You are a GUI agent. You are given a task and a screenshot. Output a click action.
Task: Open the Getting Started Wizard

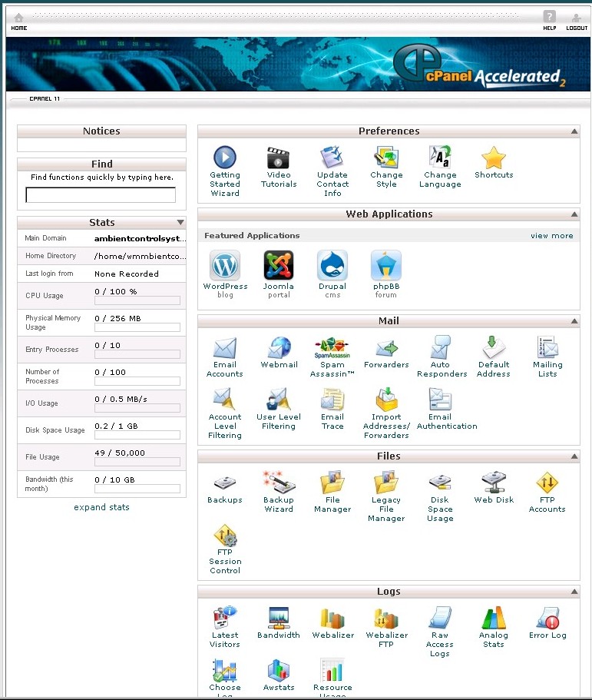(x=225, y=171)
